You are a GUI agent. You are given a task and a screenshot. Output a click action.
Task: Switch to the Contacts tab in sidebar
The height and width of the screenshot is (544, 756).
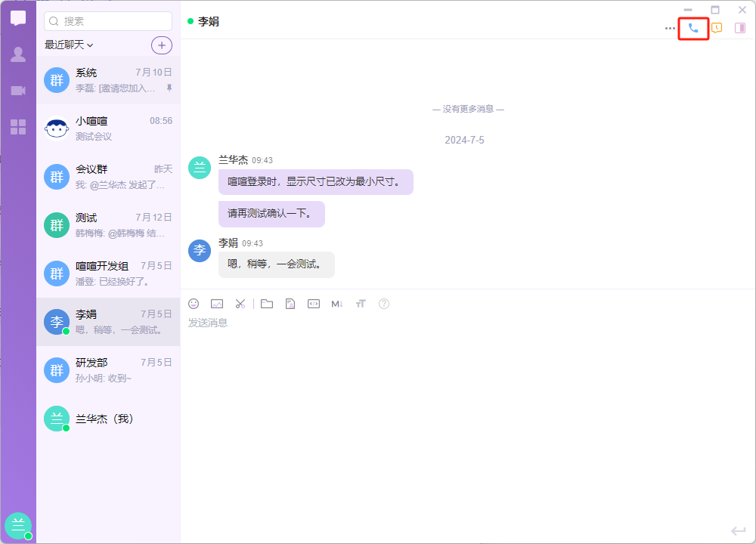18,54
